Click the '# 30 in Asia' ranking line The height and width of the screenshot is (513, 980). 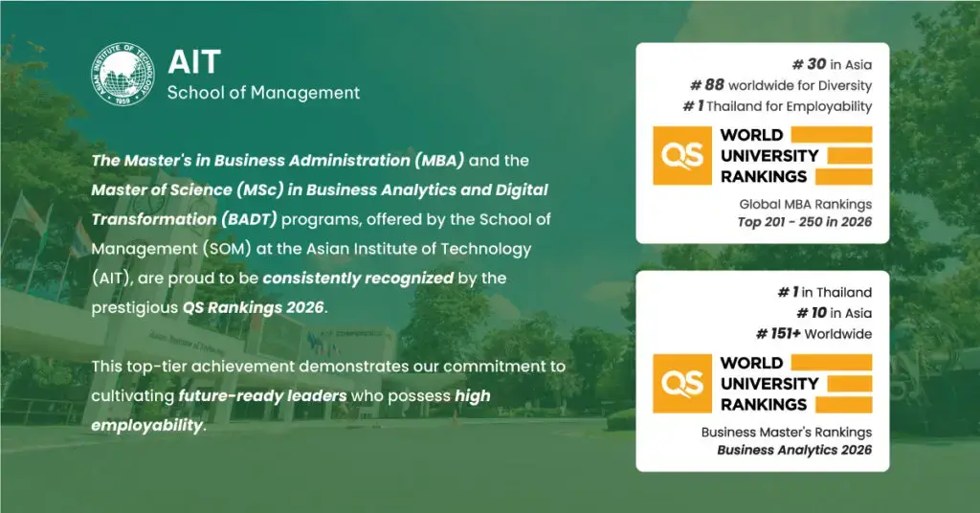pyautogui.click(x=828, y=64)
